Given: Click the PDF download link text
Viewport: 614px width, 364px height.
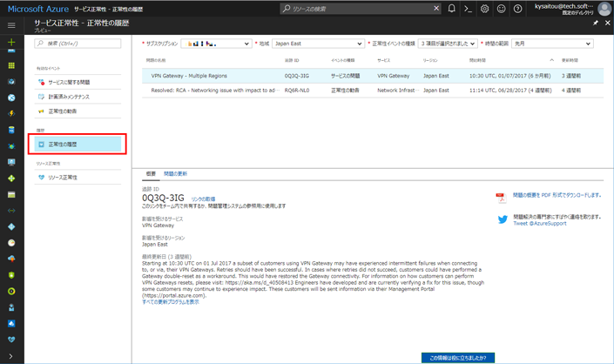Looking at the screenshot, I should pos(557,195).
